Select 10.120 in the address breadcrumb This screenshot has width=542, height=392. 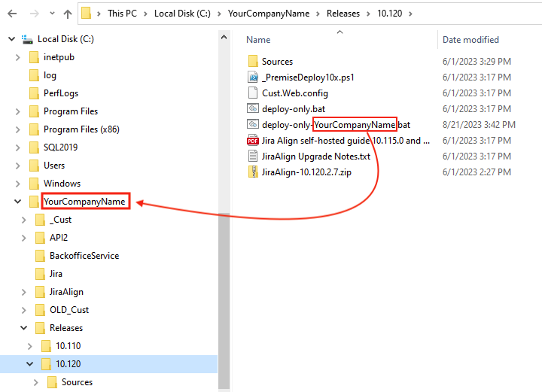point(390,14)
